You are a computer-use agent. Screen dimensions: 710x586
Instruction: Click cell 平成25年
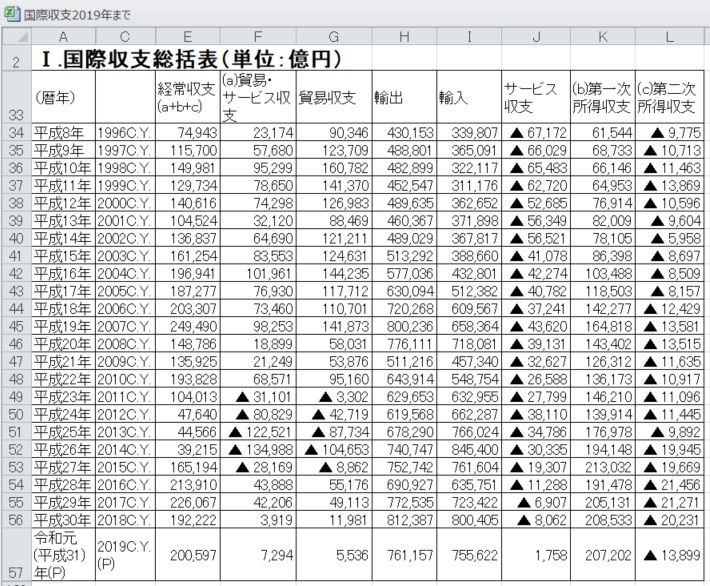tap(63, 432)
